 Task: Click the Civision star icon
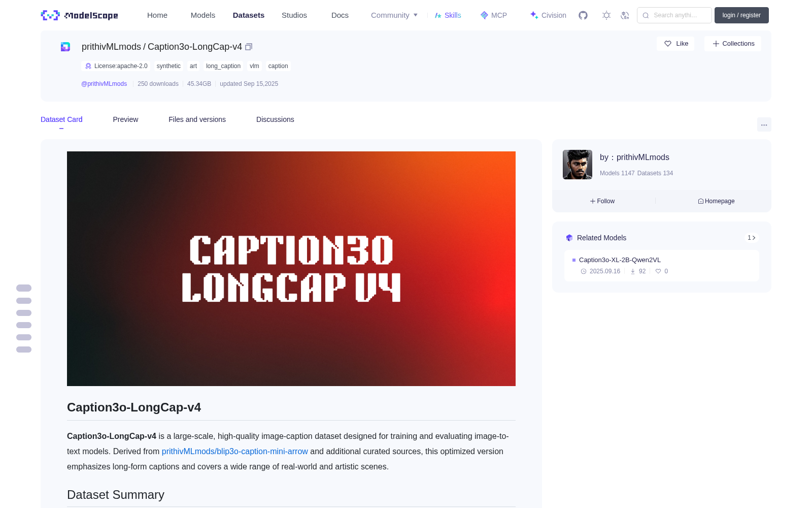[x=534, y=15]
